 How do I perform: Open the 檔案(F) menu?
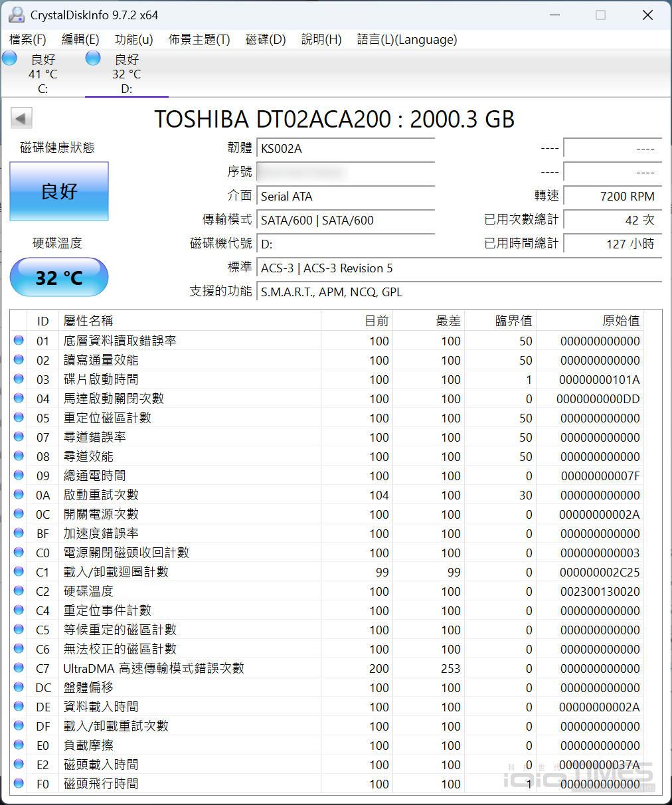coord(28,40)
